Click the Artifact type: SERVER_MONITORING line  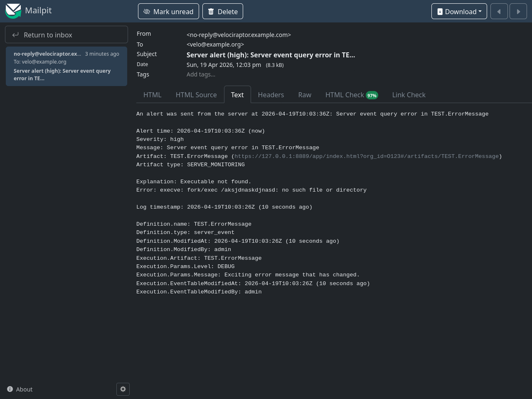pyautogui.click(x=190, y=165)
